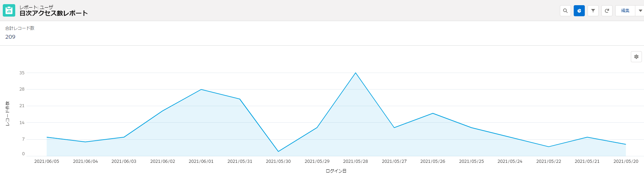Expand dropdown arrow next to 編集
This screenshot has height=177, width=644.
click(640, 11)
